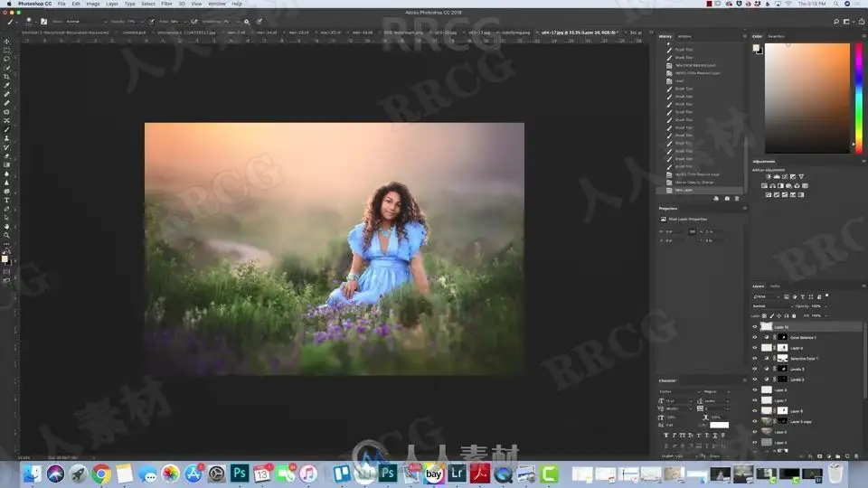Toggle visibility of Layer 8
This screenshot has width=868, height=488.
click(x=754, y=390)
